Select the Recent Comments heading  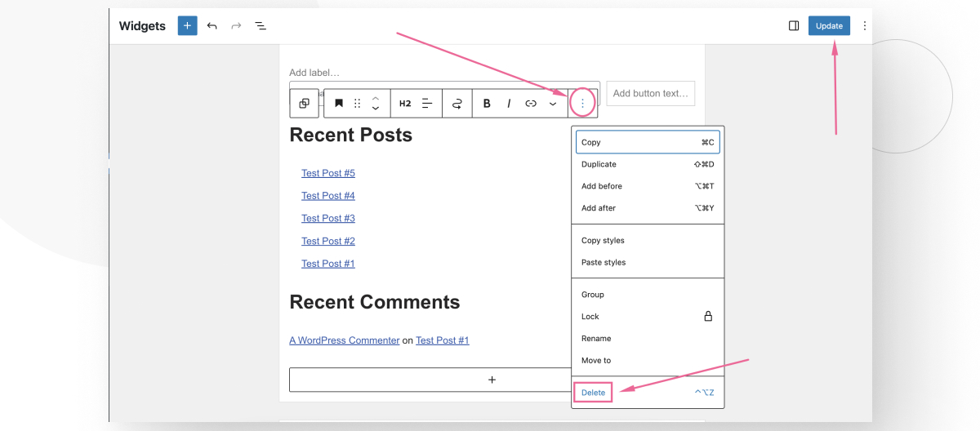pyautogui.click(x=375, y=302)
